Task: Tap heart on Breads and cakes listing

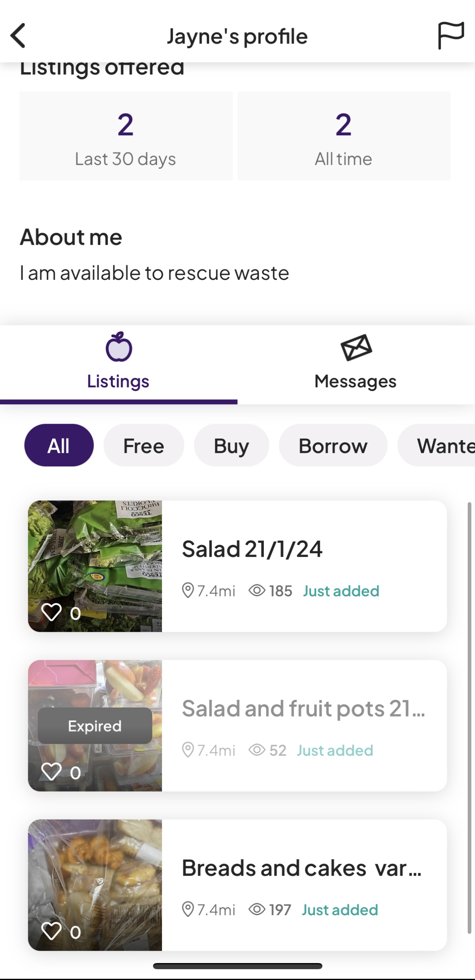Action: point(52,931)
